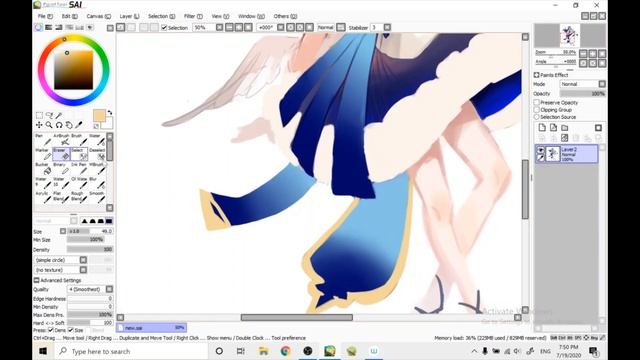Open the brush size multiplier button
The image size is (640, 360).
pyautogui.click(x=63, y=231)
